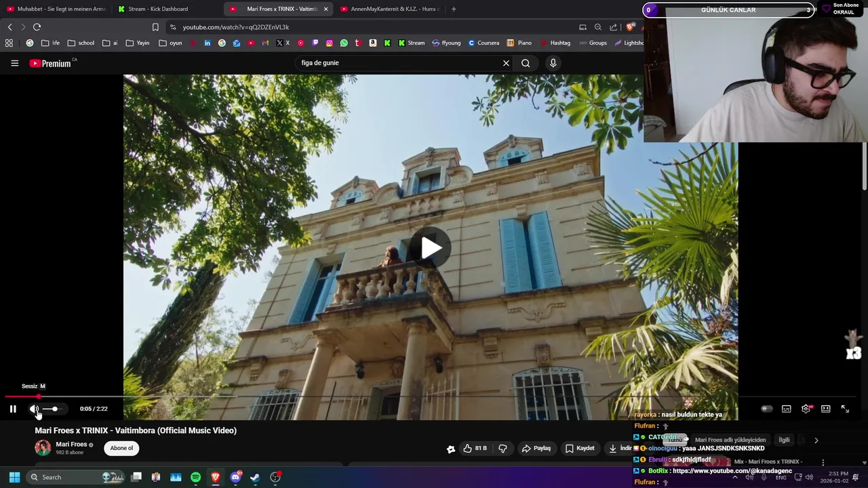The height and width of the screenshot is (488, 868).
Task: Open the X (Twitter) bookmark
Action: click(x=283, y=43)
